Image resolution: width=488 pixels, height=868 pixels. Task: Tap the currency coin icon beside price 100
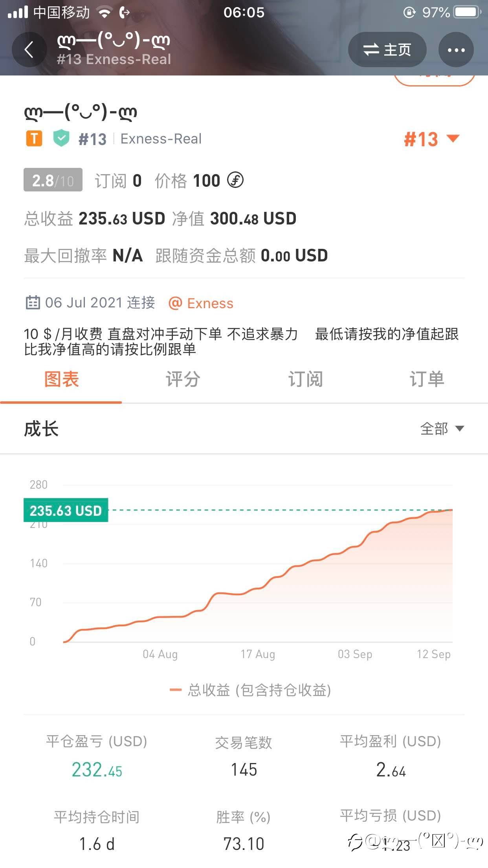[x=235, y=180]
